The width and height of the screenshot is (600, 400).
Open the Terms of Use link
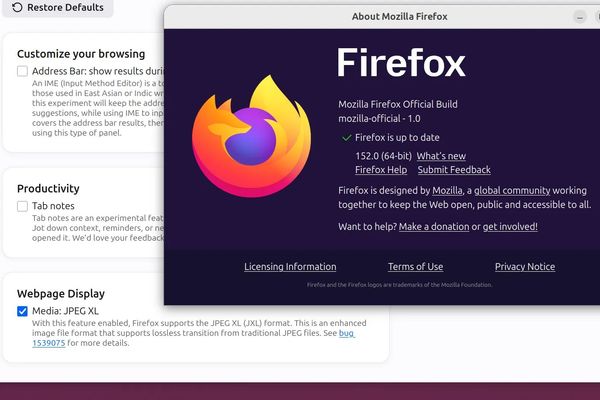coord(416,267)
